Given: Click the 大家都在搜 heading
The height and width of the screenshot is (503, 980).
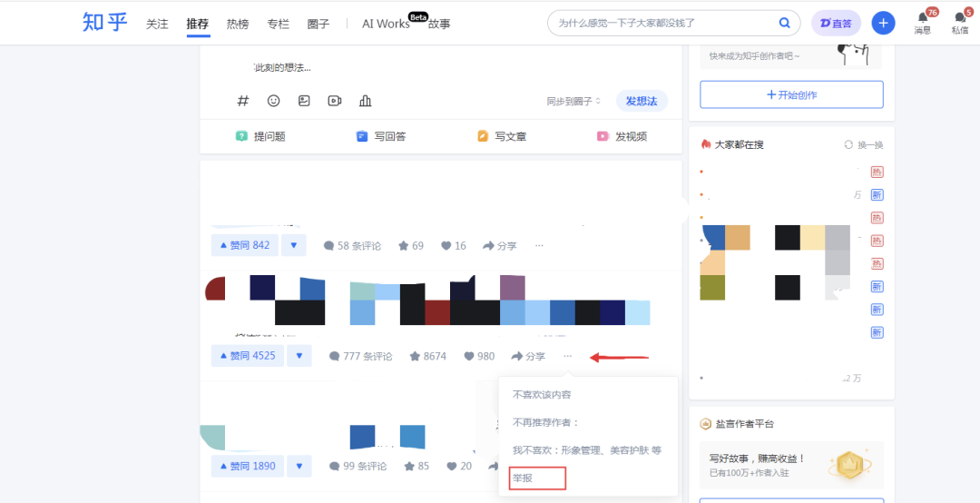Looking at the screenshot, I should (739, 145).
